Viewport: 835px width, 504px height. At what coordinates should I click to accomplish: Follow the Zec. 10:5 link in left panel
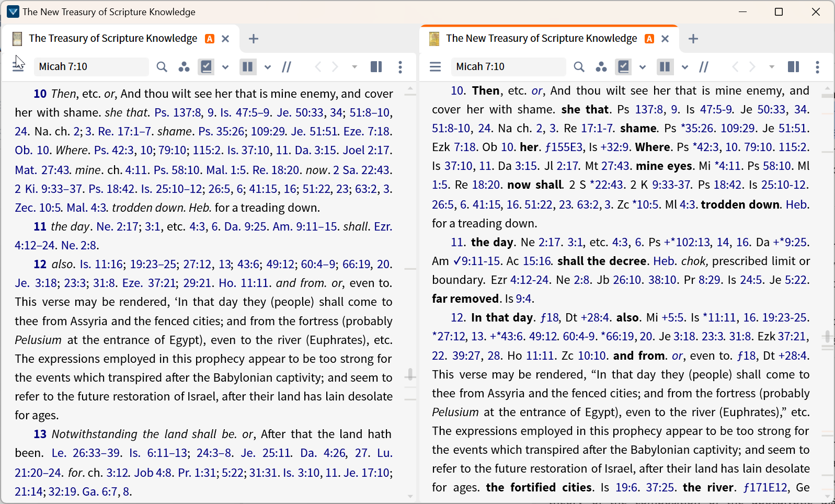tap(38, 208)
